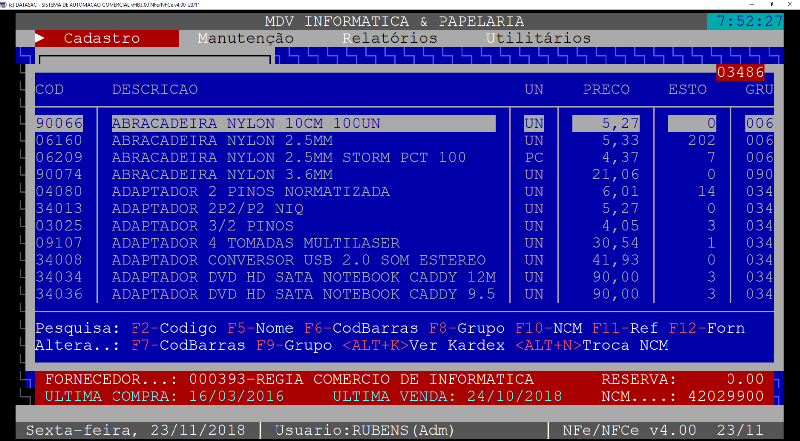The width and height of the screenshot is (800, 441).
Task: Click the window icon in the title bar
Action: click(x=7, y=5)
